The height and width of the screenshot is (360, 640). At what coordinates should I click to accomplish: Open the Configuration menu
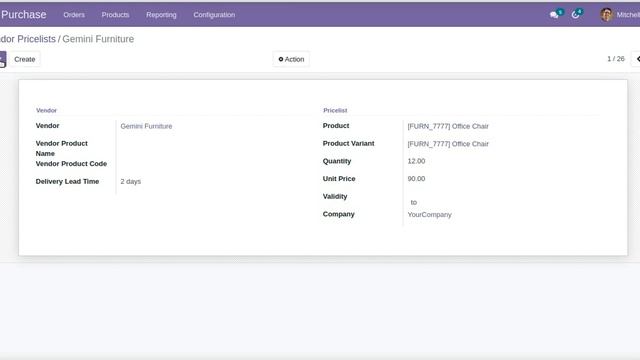[x=214, y=15]
